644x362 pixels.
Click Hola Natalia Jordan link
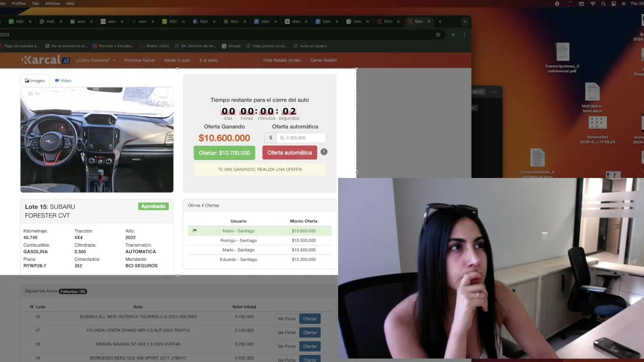[282, 60]
